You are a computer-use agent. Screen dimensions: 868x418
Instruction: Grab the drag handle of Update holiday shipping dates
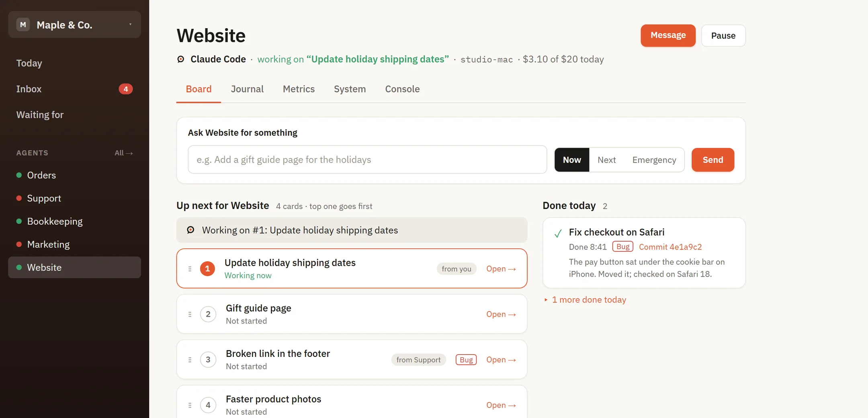[190, 268]
